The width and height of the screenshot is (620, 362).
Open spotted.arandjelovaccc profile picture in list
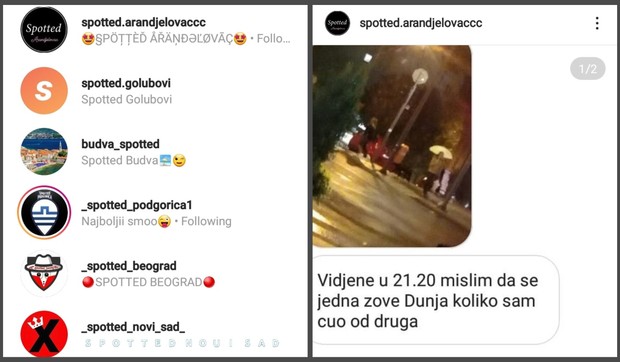pos(44,30)
